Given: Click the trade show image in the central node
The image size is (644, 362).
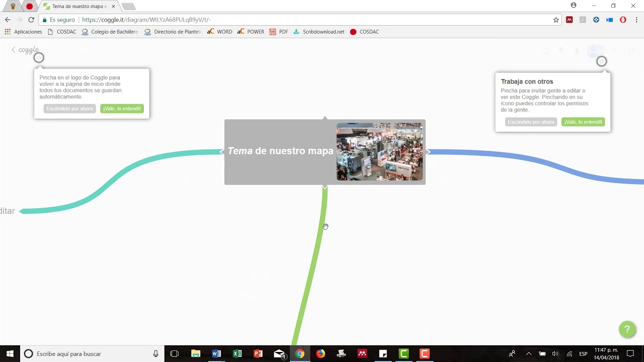Looking at the screenshot, I should pyautogui.click(x=380, y=151).
